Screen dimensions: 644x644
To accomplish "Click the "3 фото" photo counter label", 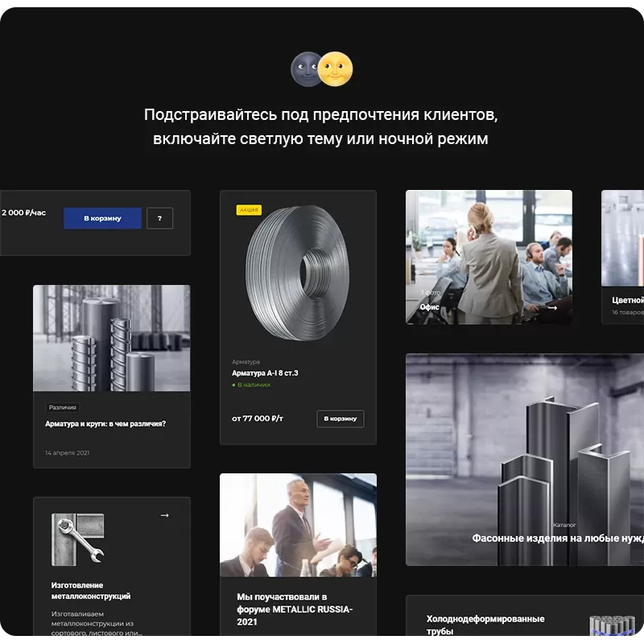I will click(429, 293).
